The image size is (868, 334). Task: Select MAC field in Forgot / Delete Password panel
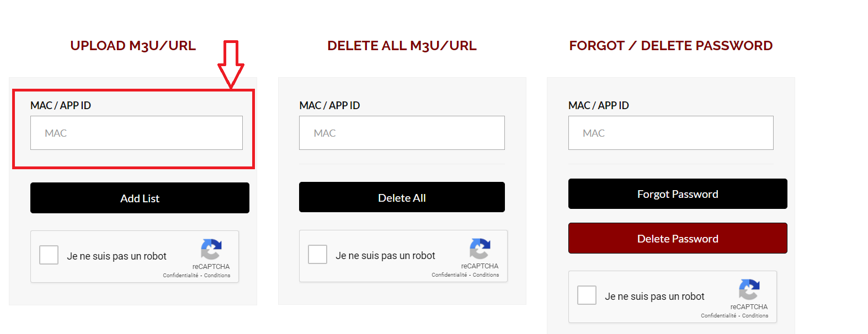click(670, 133)
